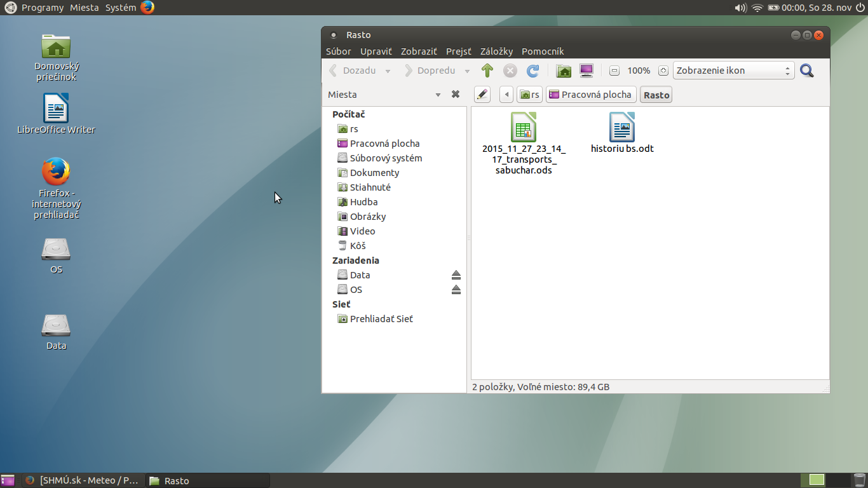Open Obrázky in the sidebar
This screenshot has width=868, height=488.
[x=395, y=217]
